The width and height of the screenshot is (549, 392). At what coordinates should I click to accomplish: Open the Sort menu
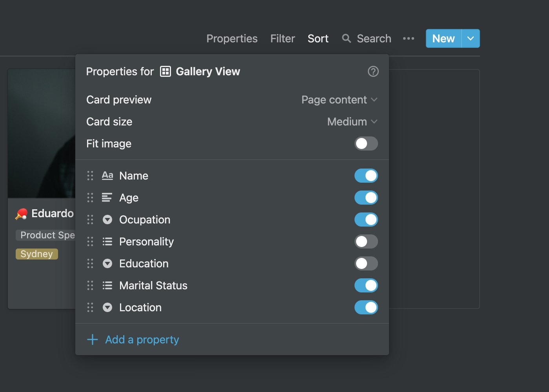point(318,38)
